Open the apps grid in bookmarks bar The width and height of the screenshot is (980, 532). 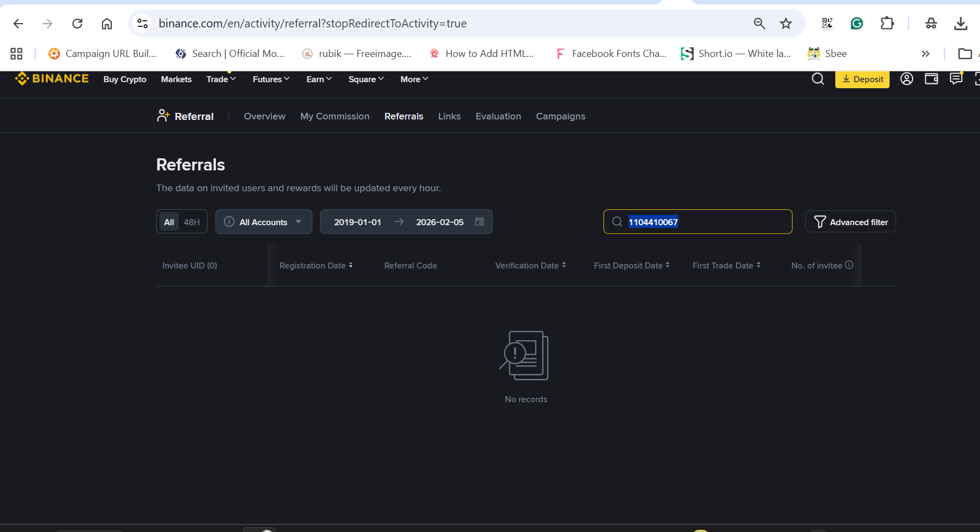tap(16, 54)
